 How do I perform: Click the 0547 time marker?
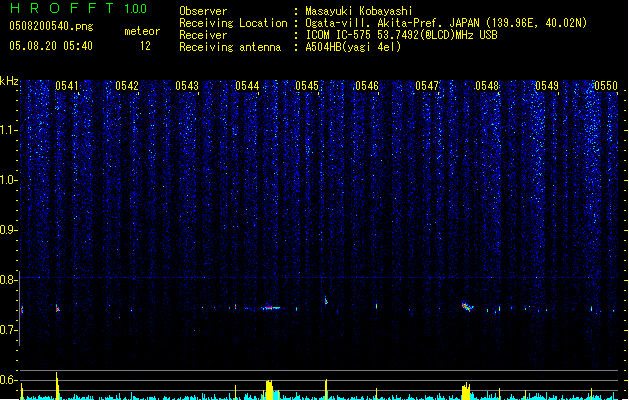tap(427, 86)
